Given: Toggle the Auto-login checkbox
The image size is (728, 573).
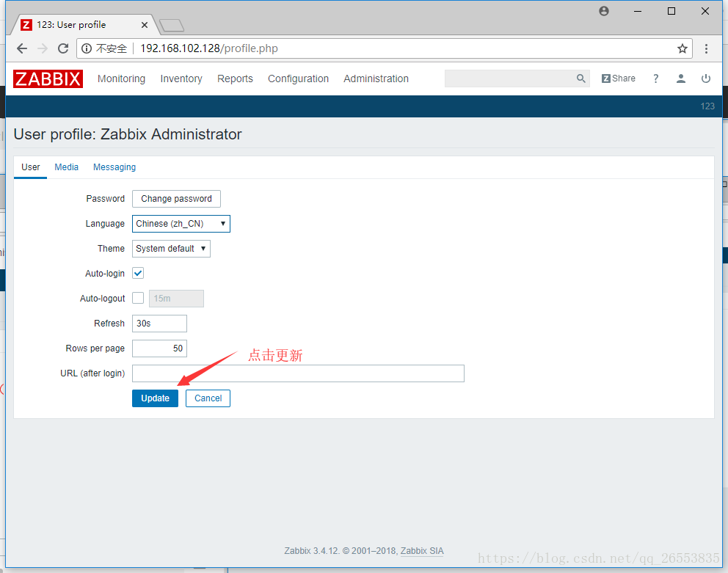Looking at the screenshot, I should tap(138, 273).
